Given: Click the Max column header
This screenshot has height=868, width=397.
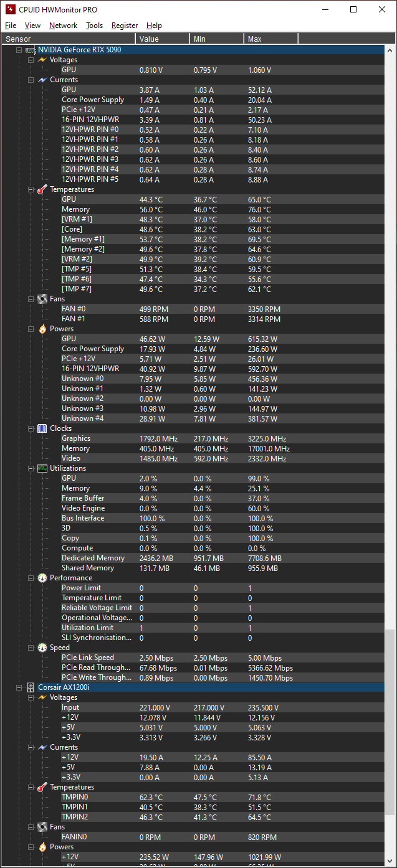Looking at the screenshot, I should [271, 39].
